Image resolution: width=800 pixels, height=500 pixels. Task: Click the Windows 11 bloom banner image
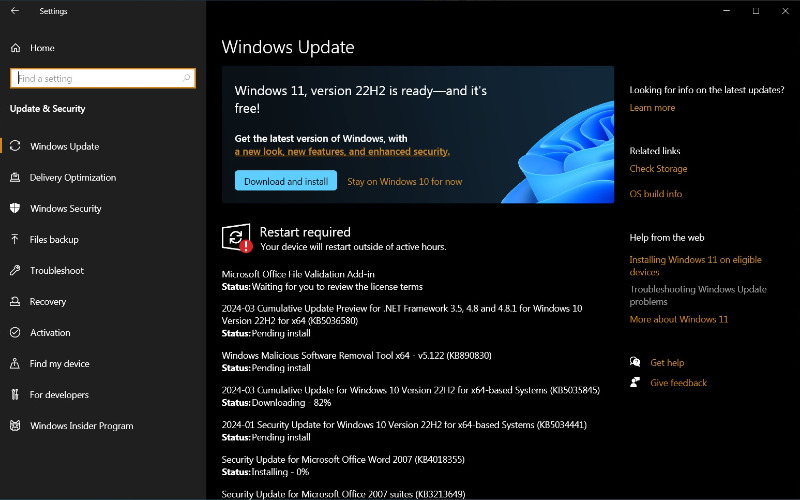[x=559, y=153]
